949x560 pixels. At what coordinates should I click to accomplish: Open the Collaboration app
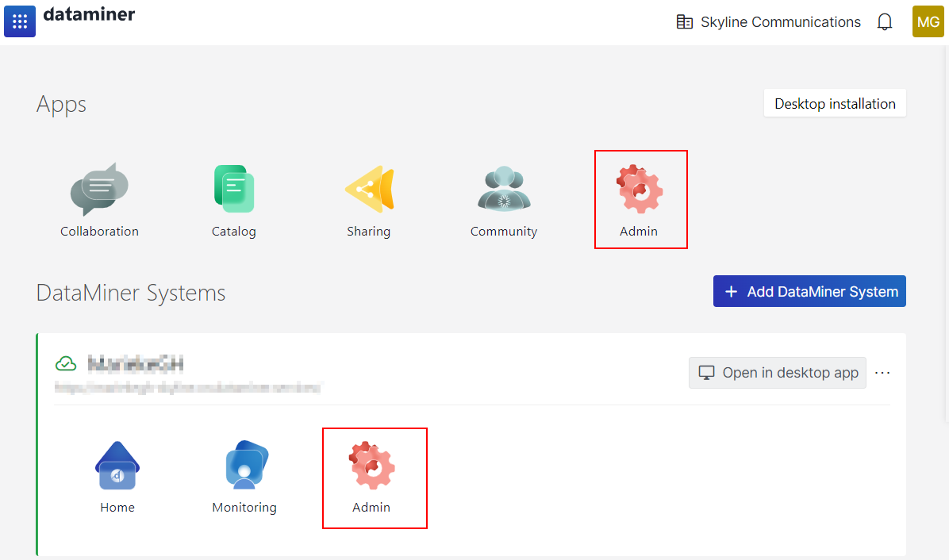coord(99,200)
